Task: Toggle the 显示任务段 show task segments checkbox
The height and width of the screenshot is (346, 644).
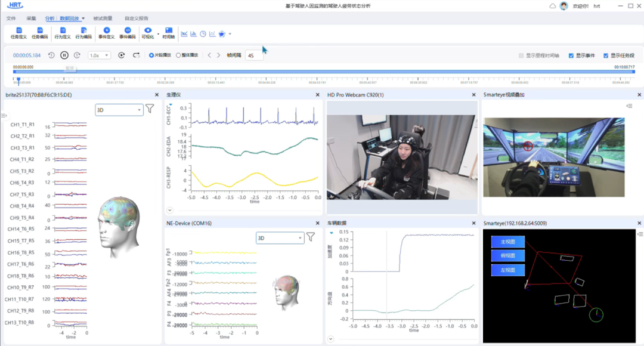Action: (x=606, y=55)
